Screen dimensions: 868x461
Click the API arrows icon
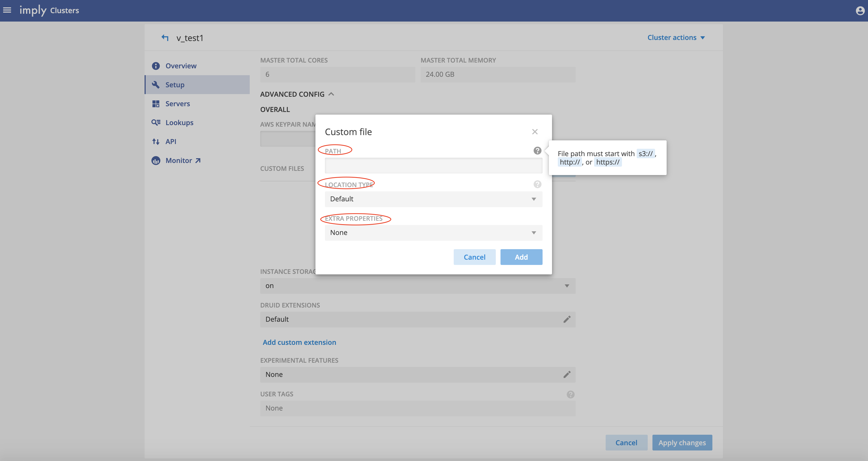[x=156, y=142]
